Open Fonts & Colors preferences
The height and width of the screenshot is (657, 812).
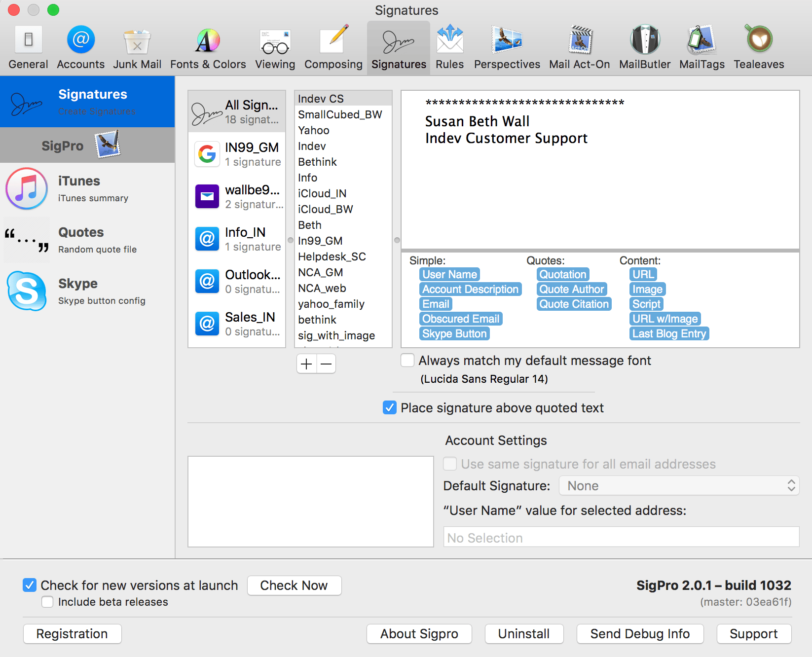click(208, 48)
